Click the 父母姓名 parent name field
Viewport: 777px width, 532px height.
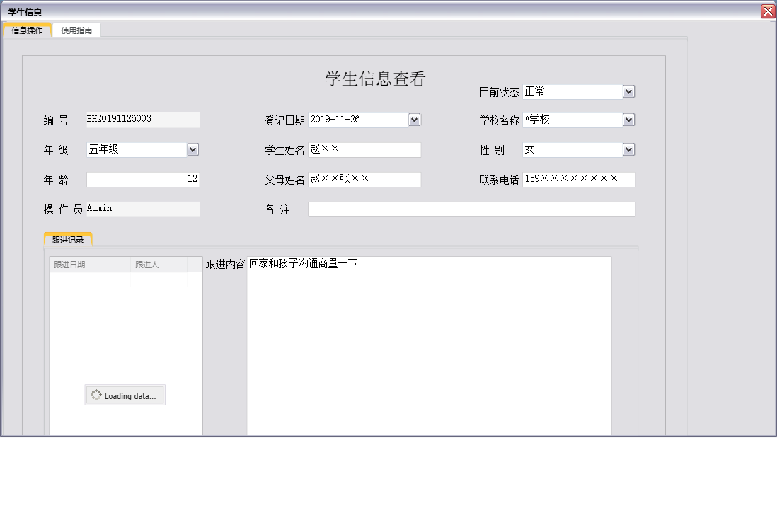click(x=364, y=179)
